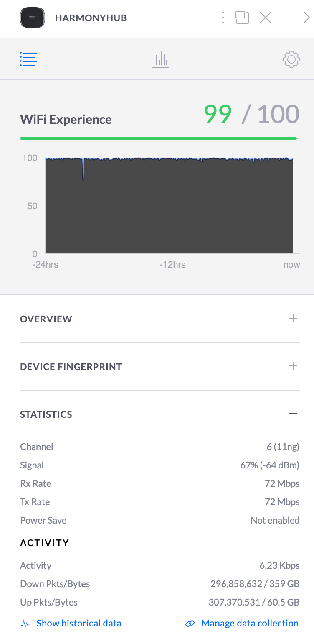Click Manage data collection link

(x=250, y=623)
